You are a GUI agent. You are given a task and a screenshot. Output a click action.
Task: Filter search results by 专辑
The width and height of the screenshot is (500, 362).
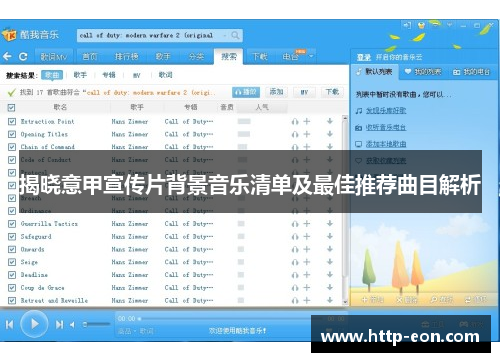pyautogui.click(x=109, y=75)
